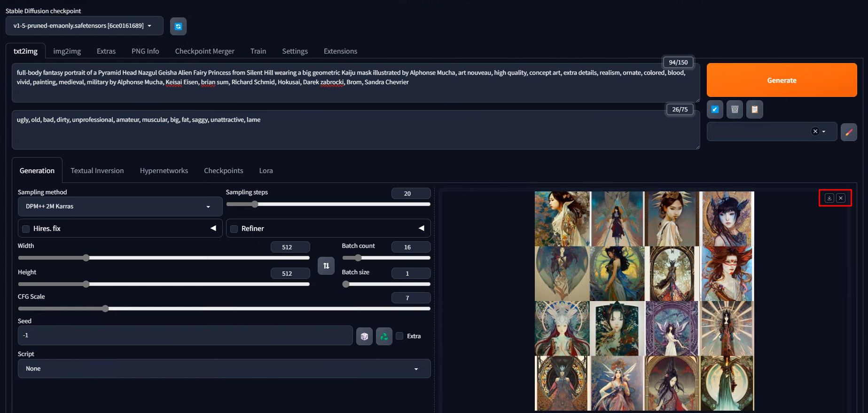
Task: Tick the Extra seed checkbox
Action: (399, 336)
